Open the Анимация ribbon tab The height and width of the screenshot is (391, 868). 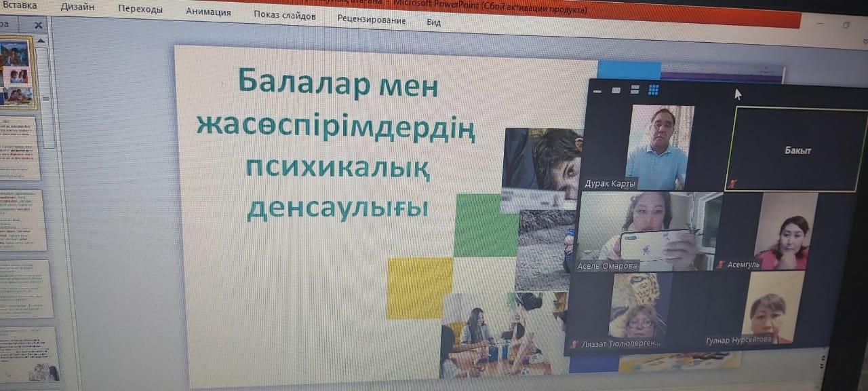[x=208, y=12]
